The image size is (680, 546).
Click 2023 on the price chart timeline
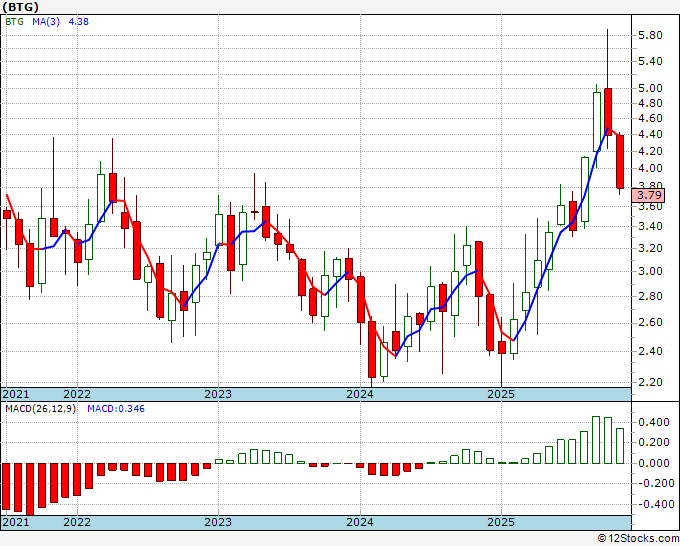pos(218,394)
